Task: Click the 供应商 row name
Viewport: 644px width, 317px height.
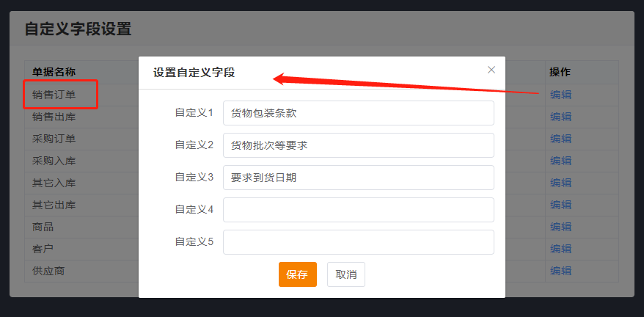Action: [x=48, y=271]
